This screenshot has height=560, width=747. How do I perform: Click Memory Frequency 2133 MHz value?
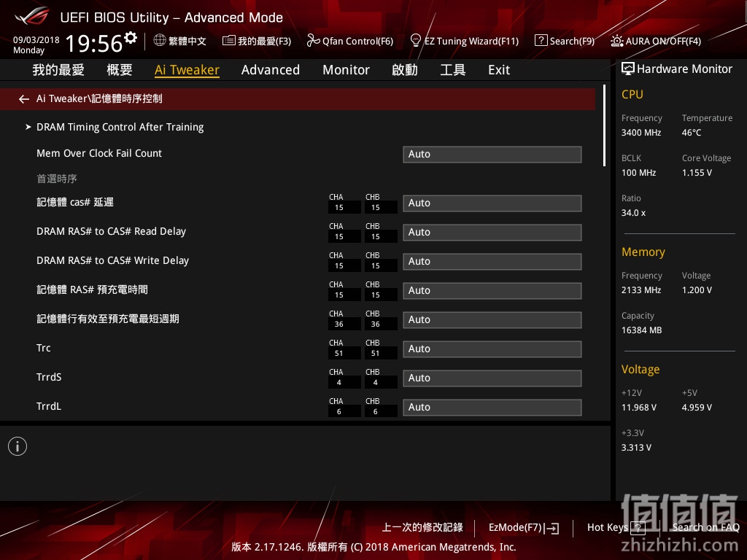coord(641,290)
